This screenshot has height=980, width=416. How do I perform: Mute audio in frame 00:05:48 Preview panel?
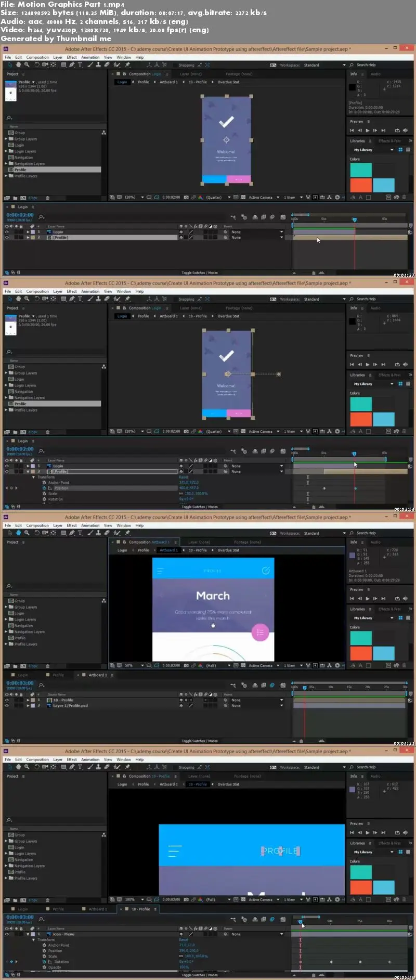[405, 833]
